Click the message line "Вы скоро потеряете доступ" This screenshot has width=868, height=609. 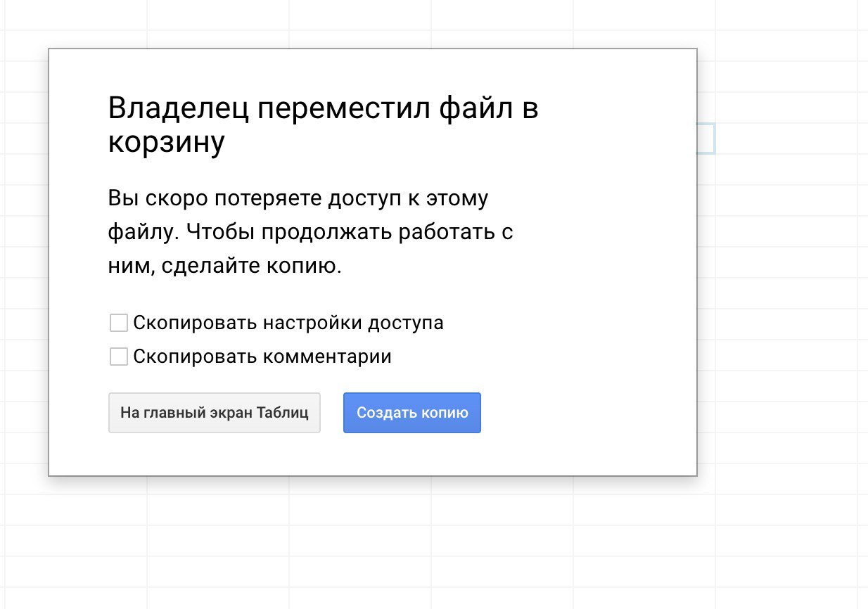pyautogui.click(x=298, y=198)
